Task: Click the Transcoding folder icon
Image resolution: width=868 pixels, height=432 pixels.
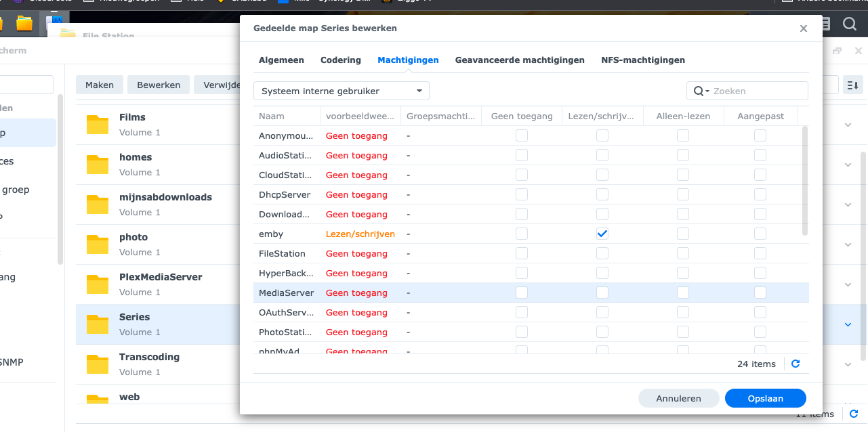Action: (98, 364)
